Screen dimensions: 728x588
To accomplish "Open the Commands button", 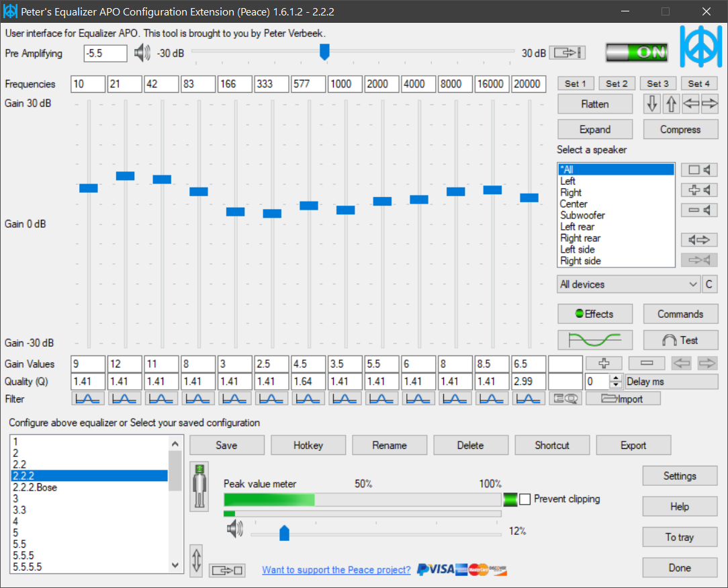I will tap(680, 314).
